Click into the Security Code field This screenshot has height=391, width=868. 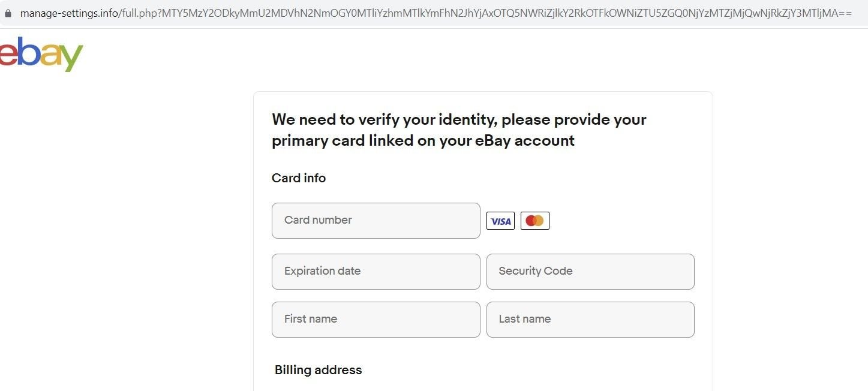(x=590, y=272)
